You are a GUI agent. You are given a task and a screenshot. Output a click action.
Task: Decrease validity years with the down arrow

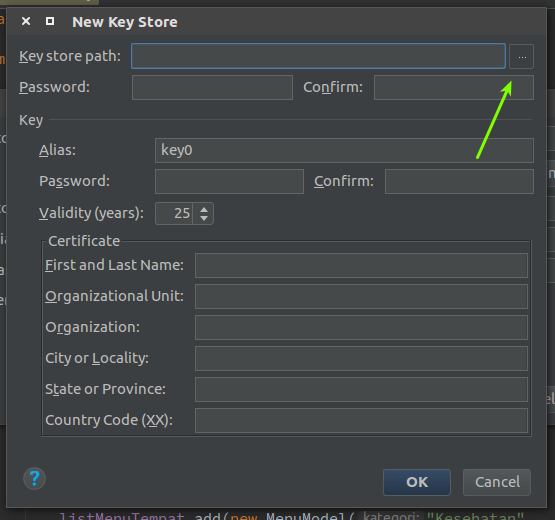pyautogui.click(x=204, y=218)
